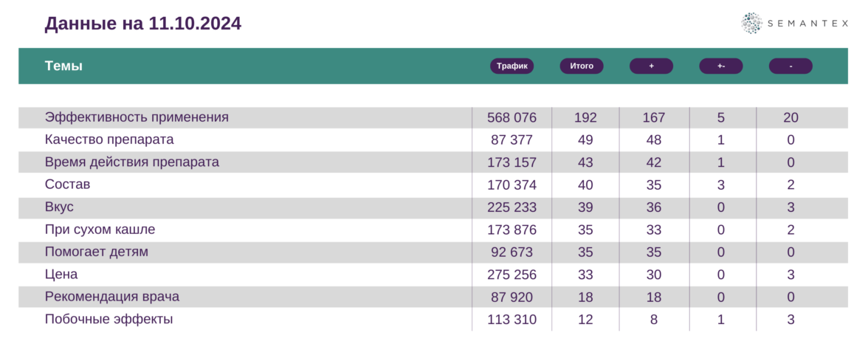Viewport: 868px width, 344px height.
Task: Select the Помогает детям topic
Action: tap(96, 252)
